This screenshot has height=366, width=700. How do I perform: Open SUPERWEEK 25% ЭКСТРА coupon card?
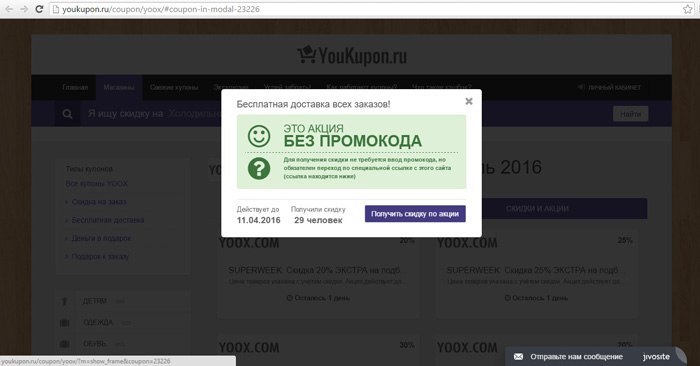click(x=536, y=274)
